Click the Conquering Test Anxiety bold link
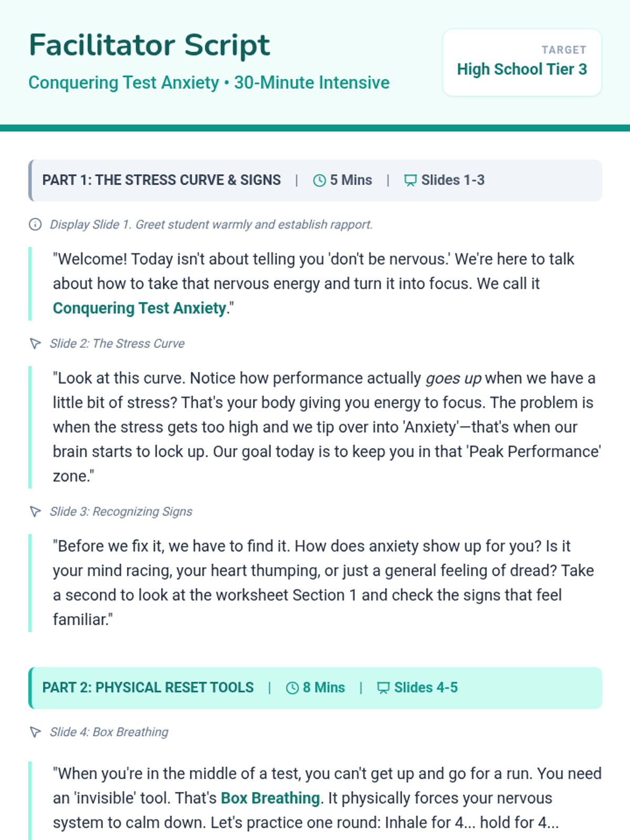630x840 pixels. [140, 308]
